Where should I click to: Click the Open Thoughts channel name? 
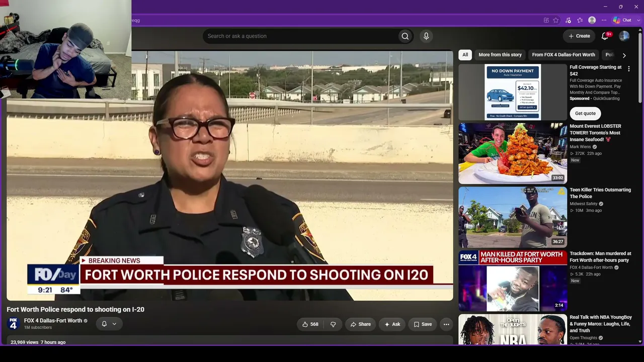(x=584, y=338)
